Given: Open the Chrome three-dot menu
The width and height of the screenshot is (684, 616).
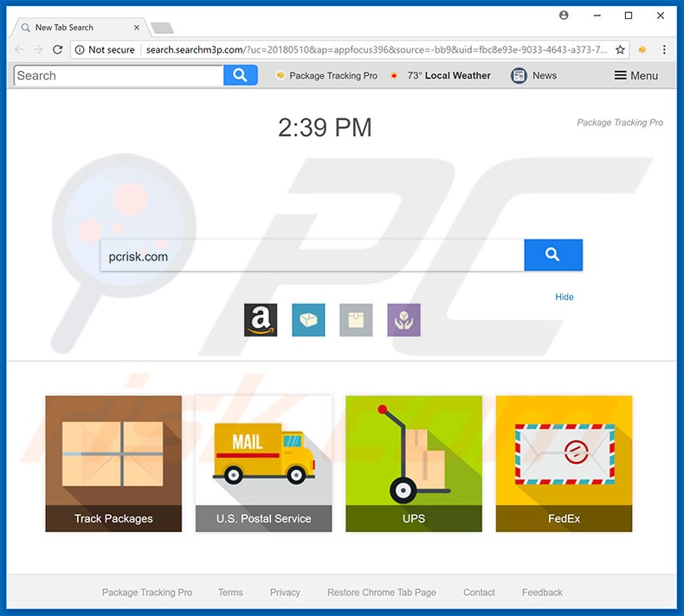Looking at the screenshot, I should (664, 49).
